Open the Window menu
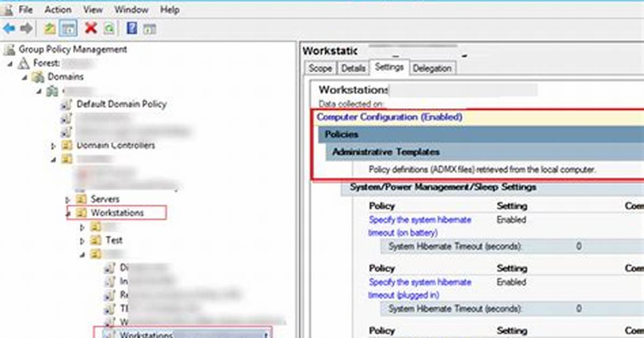 [x=131, y=10]
